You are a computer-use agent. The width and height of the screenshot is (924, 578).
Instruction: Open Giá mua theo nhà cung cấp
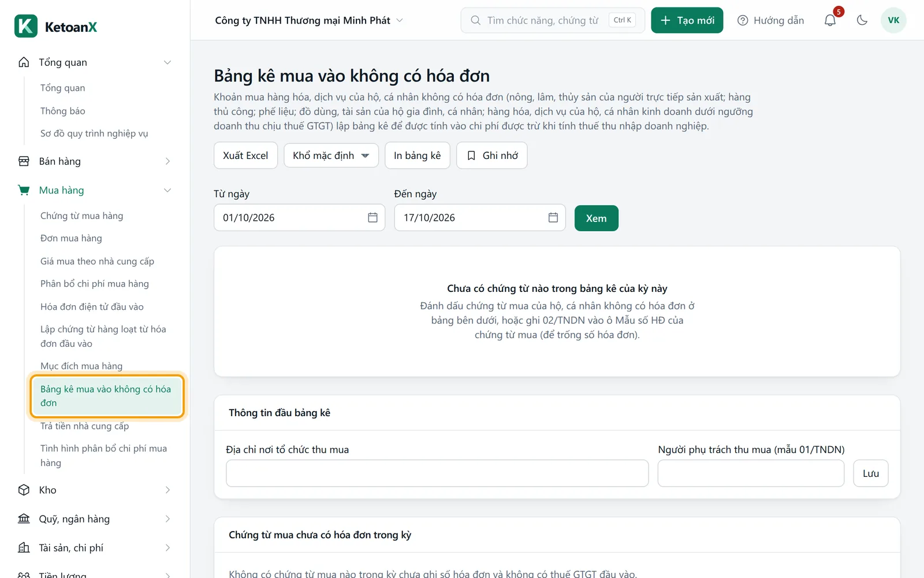(x=98, y=261)
